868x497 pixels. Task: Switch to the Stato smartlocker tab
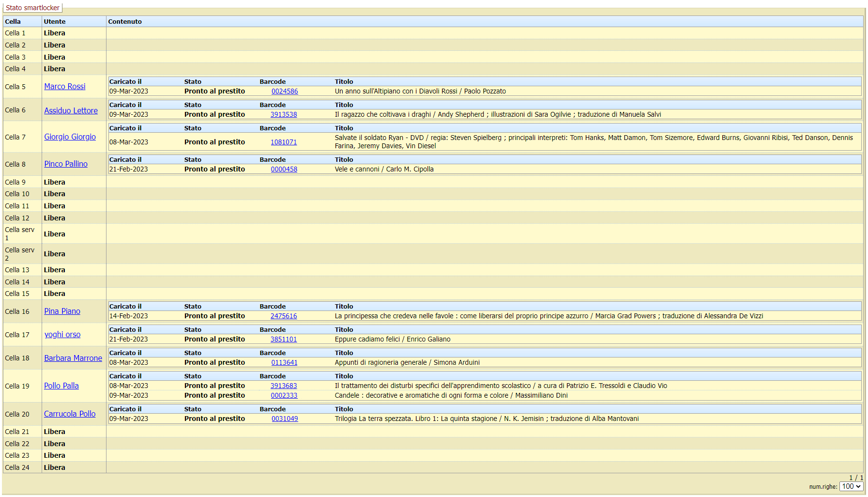32,7
